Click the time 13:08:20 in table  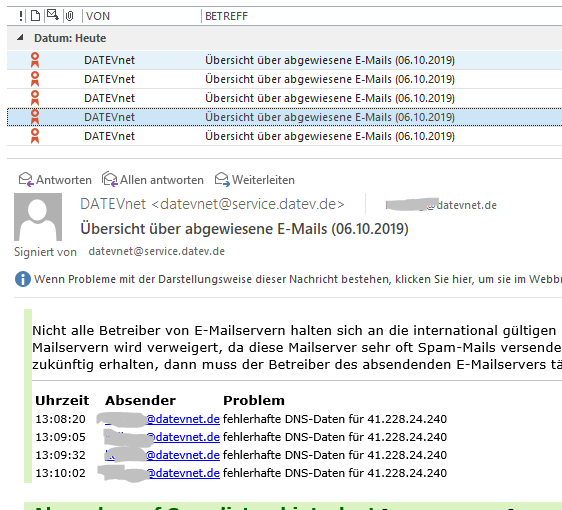[60, 419]
